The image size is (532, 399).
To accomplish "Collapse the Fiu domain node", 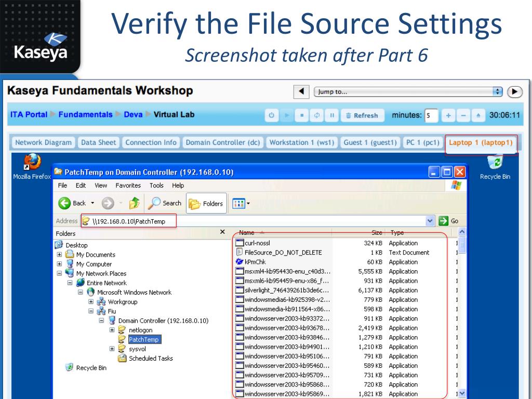I will [91, 311].
